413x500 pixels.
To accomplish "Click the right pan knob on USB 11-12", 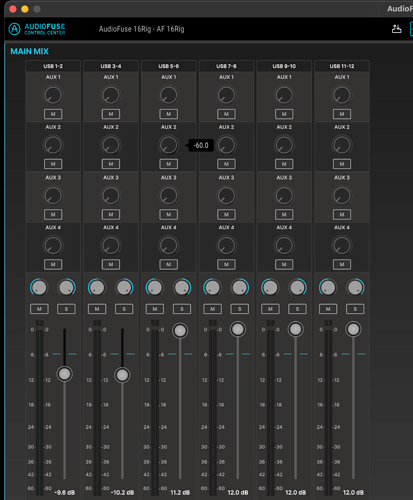I will click(355, 287).
